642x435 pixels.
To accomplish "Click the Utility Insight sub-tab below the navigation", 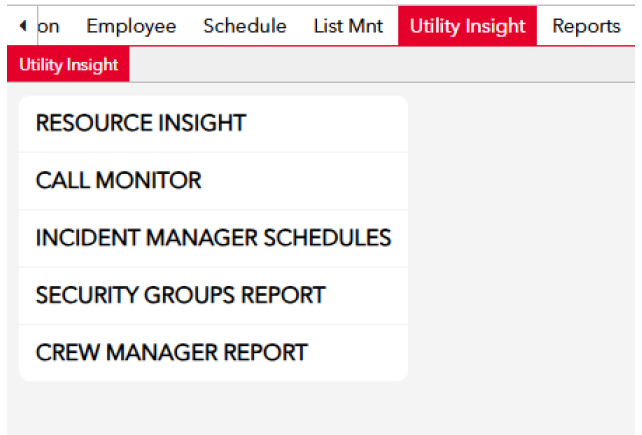I will tap(68, 64).
